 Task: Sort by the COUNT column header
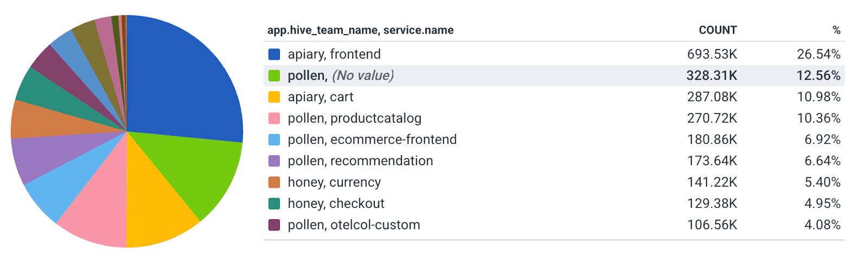717,30
